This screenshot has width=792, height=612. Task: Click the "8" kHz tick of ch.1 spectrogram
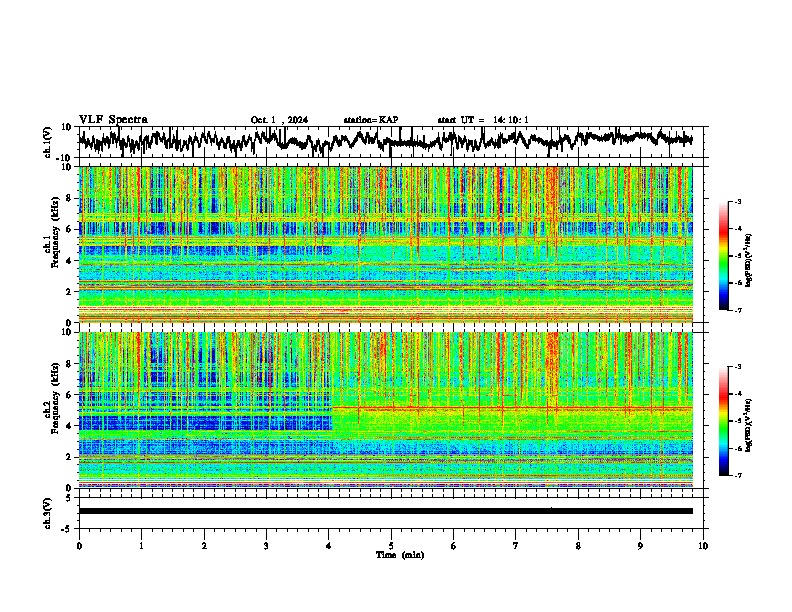click(70, 198)
